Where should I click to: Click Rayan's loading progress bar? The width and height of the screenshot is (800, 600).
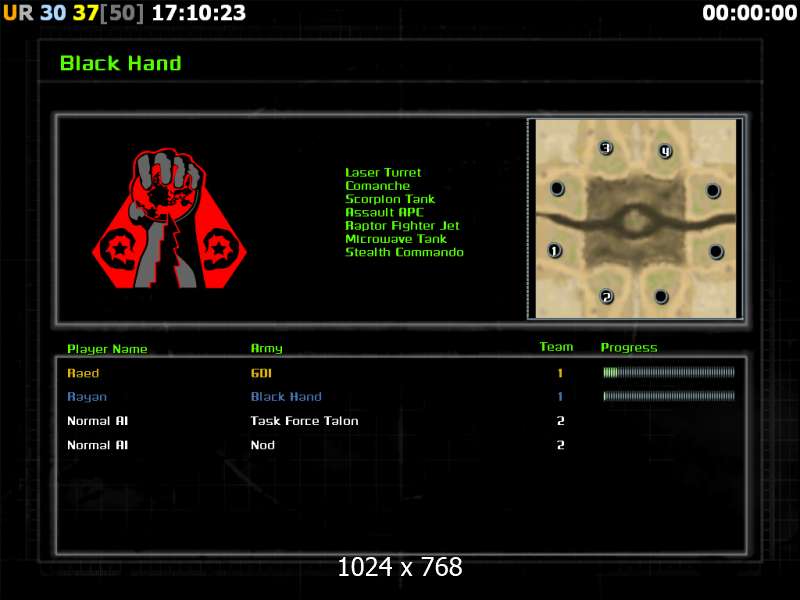[669, 396]
